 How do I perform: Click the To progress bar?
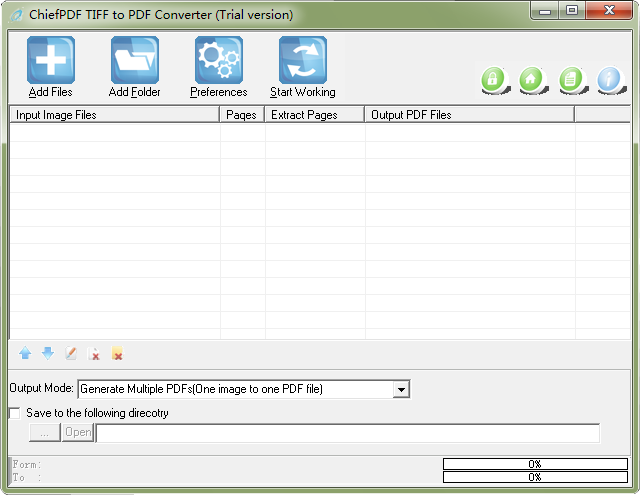coord(535,477)
